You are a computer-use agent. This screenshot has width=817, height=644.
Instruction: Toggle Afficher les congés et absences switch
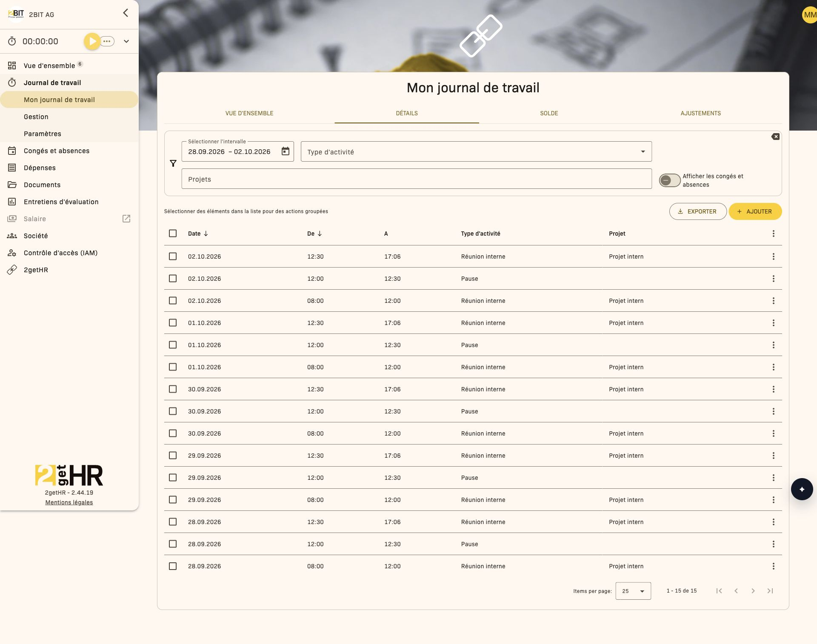[x=669, y=180]
